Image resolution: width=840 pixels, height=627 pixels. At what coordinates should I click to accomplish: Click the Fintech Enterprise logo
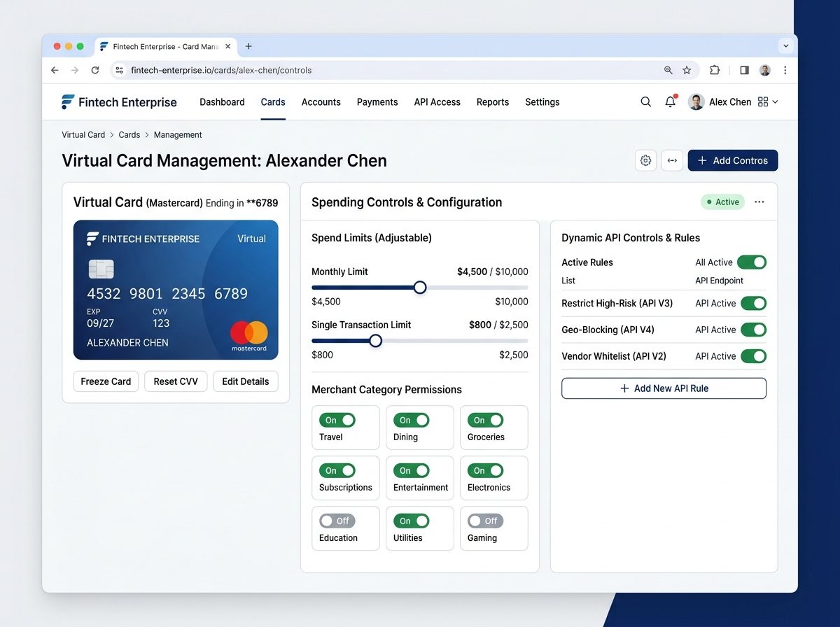click(x=119, y=102)
